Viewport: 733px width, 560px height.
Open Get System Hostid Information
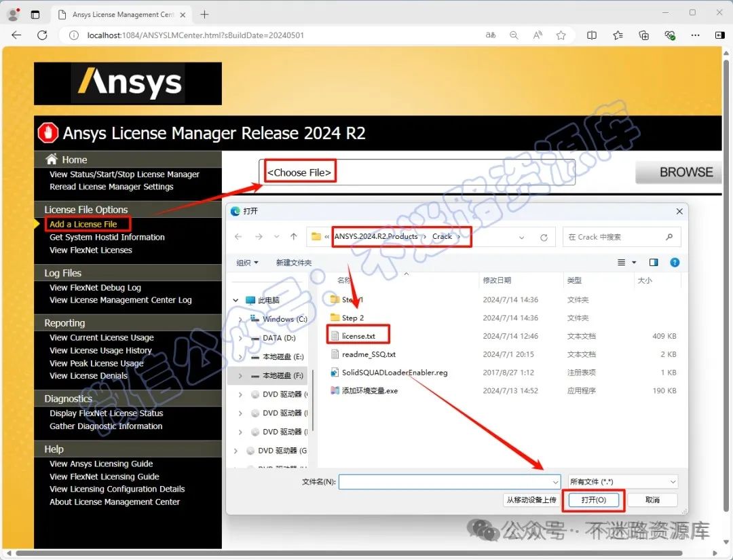(107, 237)
